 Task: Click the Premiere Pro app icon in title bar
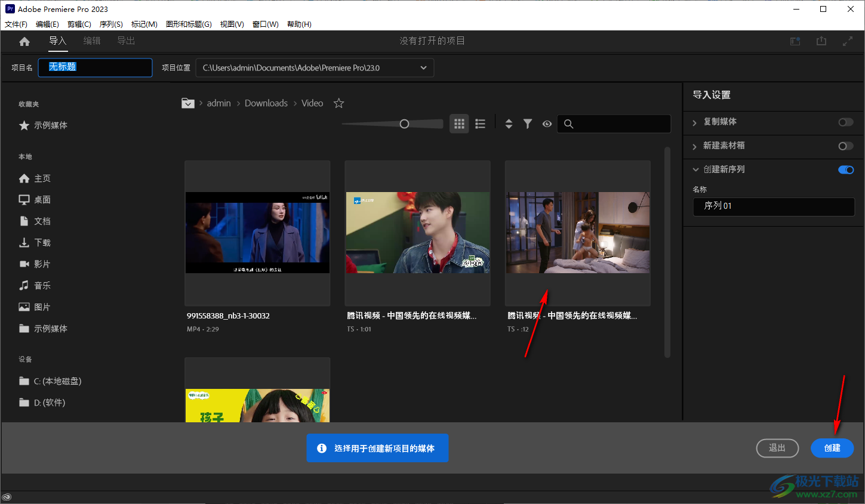tap(10, 9)
